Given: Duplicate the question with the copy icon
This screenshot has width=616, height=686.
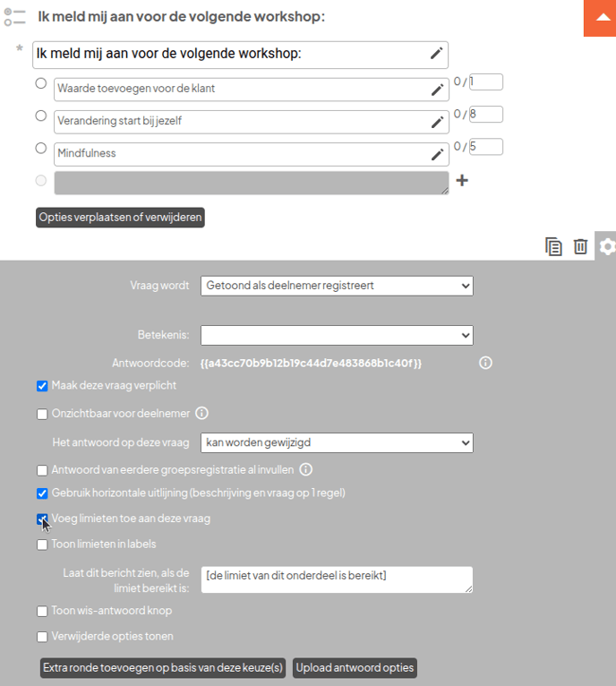Looking at the screenshot, I should [x=553, y=246].
